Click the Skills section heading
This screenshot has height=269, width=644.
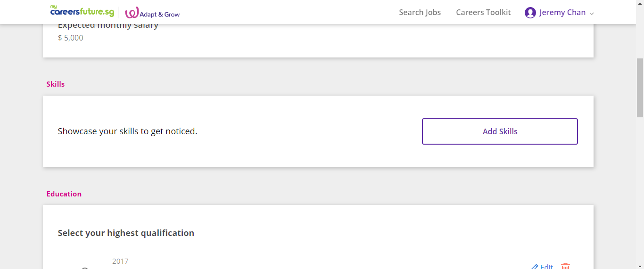(x=56, y=84)
